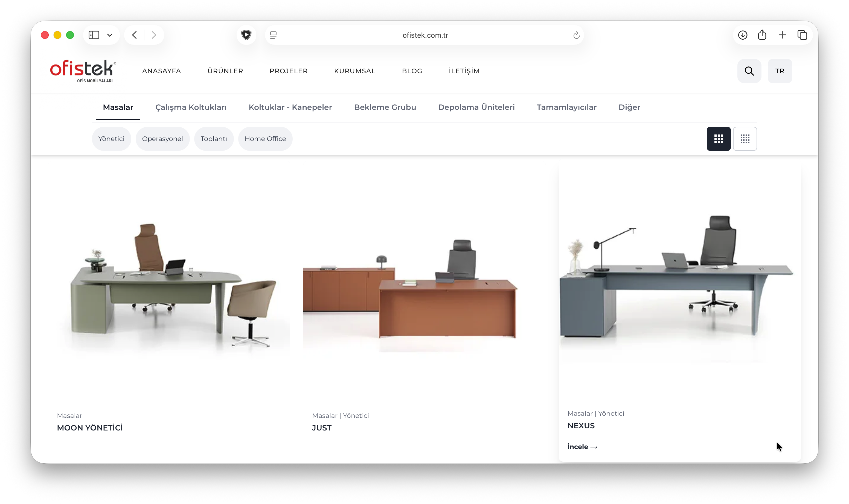Activate the Home Office filter
The width and height of the screenshot is (849, 504).
tap(265, 139)
